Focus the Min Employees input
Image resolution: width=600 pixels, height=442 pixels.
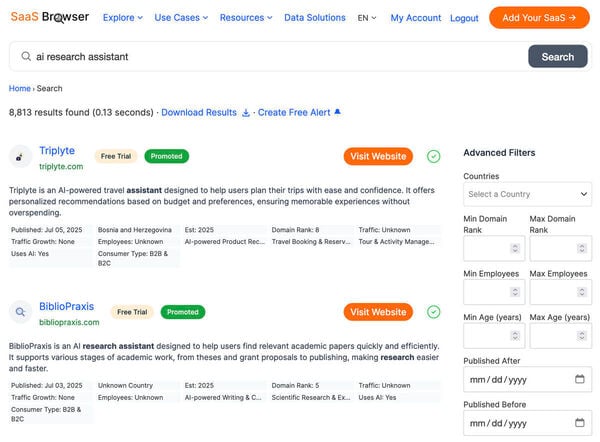click(x=494, y=292)
